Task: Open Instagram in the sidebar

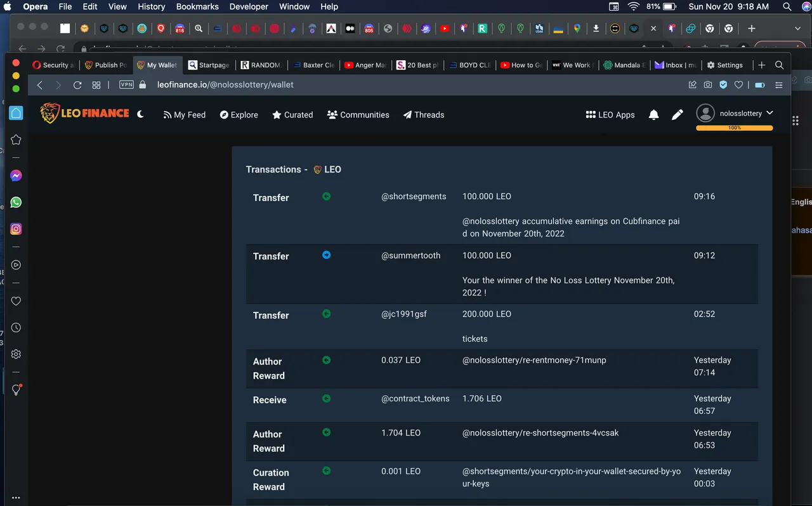Action: (16, 229)
